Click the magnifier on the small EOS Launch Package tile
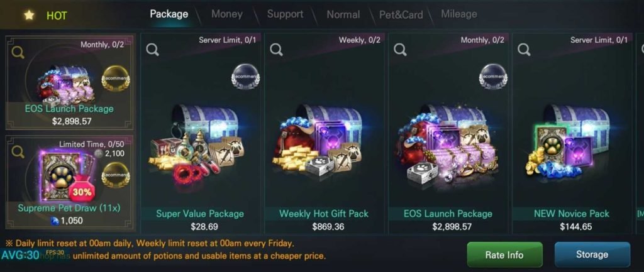Screen dimensions: 644x272 tap(18, 52)
